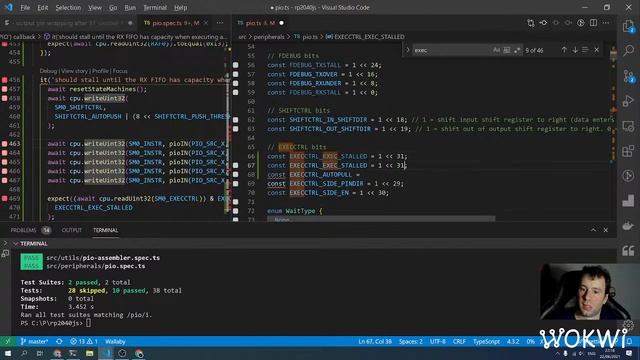Open the Remote Explorer view
Viewport: 640px width, 360px height.
coord(629,126)
